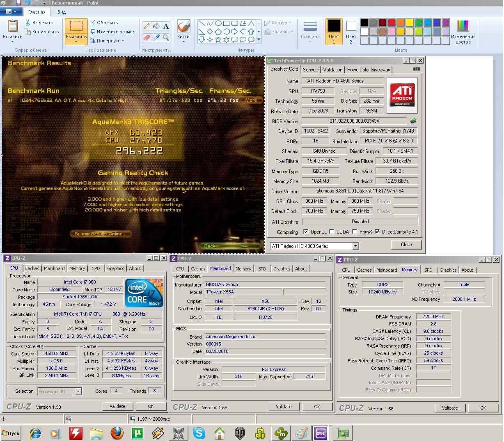504x442 pixels.
Task: Expand the Выделить (select) dropdown arrow
Action: pos(76,42)
